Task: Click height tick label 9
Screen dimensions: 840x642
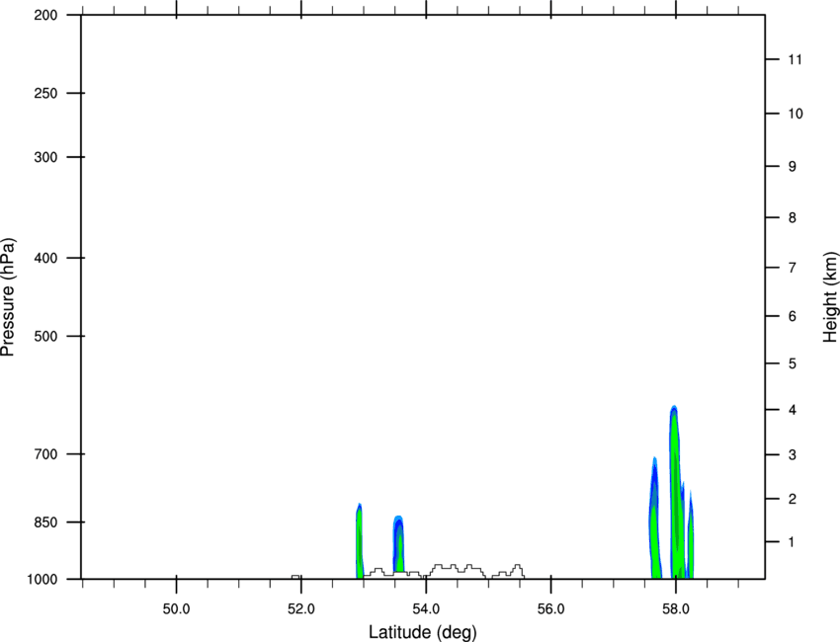Action: point(793,167)
